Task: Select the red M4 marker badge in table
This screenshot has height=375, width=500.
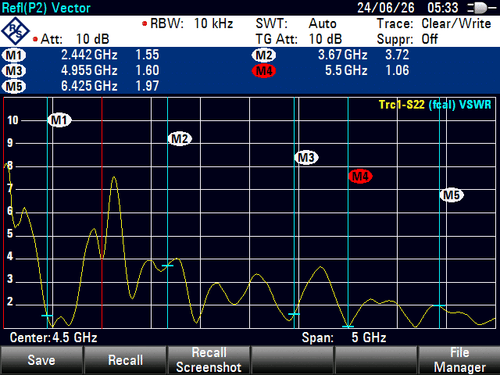Action: pyautogui.click(x=264, y=71)
